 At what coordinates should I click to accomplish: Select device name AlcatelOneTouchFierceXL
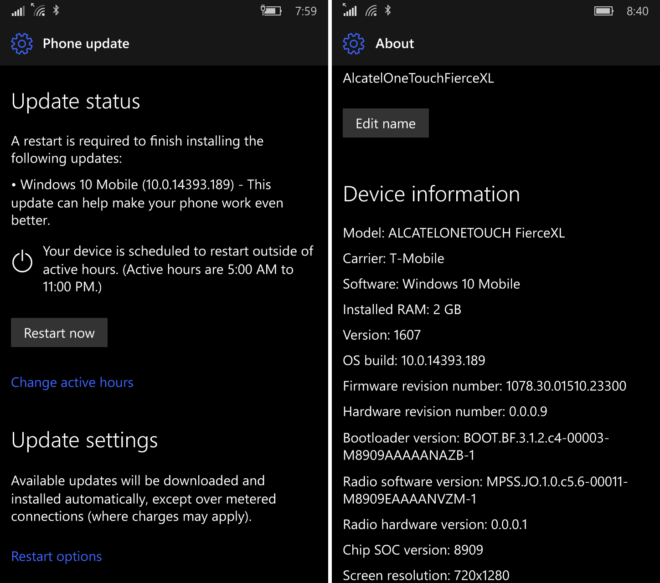click(x=418, y=78)
